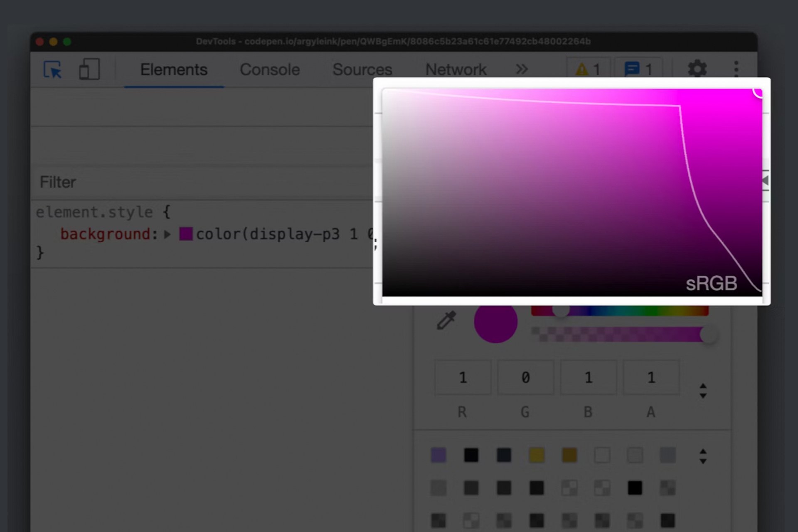Pick first-row black swatch beside purple
Screen dimensions: 798x532
(x=471, y=455)
